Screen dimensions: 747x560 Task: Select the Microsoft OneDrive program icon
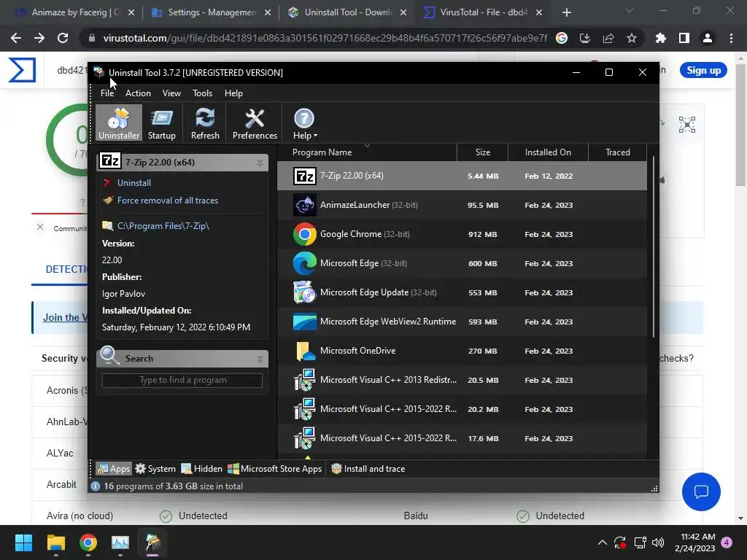(304, 351)
